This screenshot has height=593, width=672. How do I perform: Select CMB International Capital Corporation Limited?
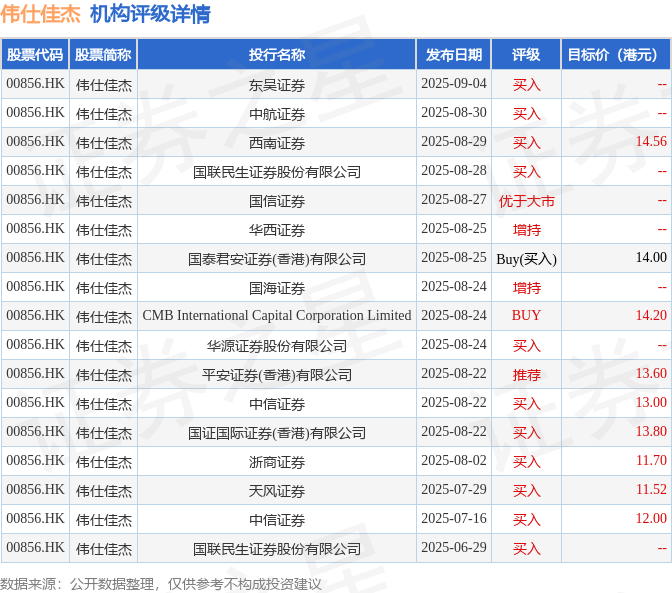point(277,315)
